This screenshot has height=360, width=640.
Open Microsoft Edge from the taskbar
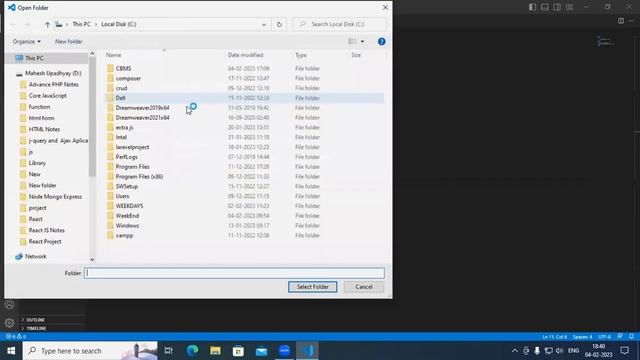click(x=192, y=351)
